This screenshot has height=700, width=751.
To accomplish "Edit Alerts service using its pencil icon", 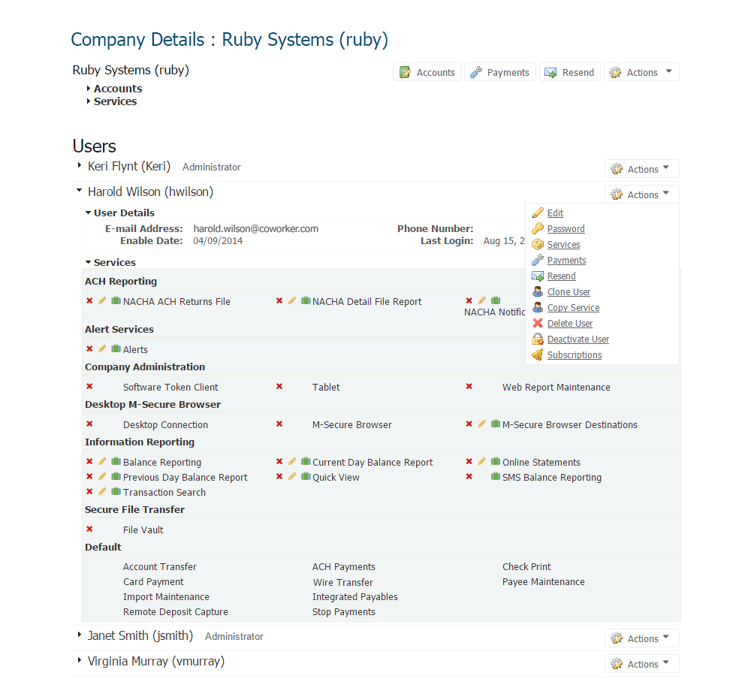I will click(102, 348).
